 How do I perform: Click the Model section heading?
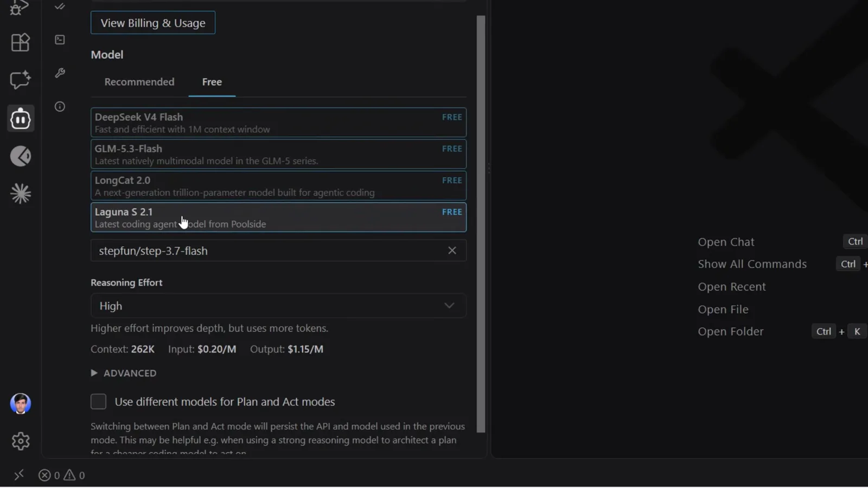107,55
